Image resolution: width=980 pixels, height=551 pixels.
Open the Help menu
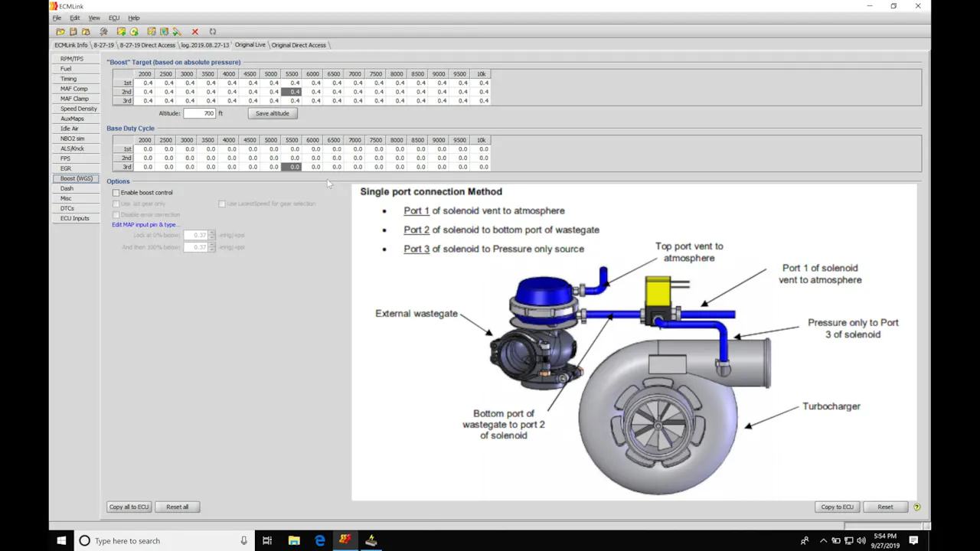click(x=134, y=18)
